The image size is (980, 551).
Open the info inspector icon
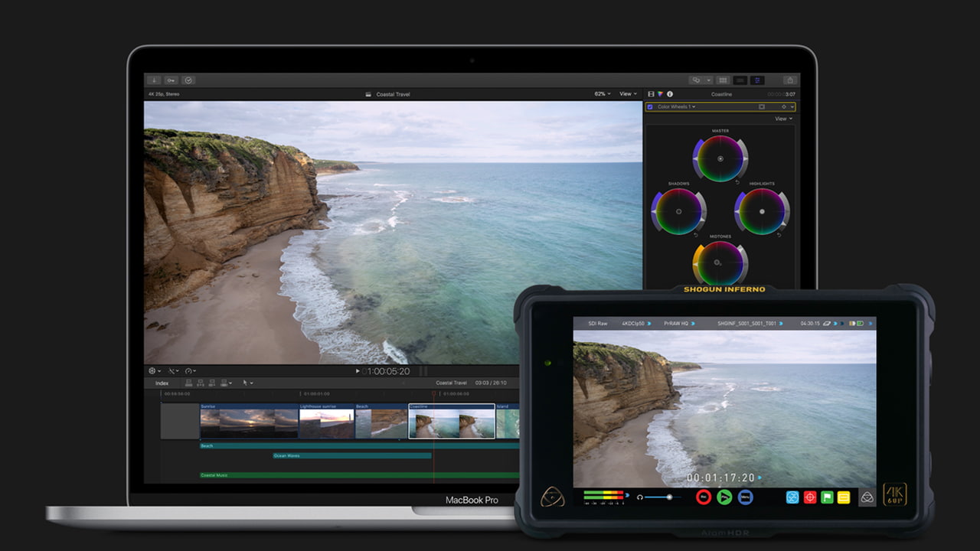[x=670, y=94]
